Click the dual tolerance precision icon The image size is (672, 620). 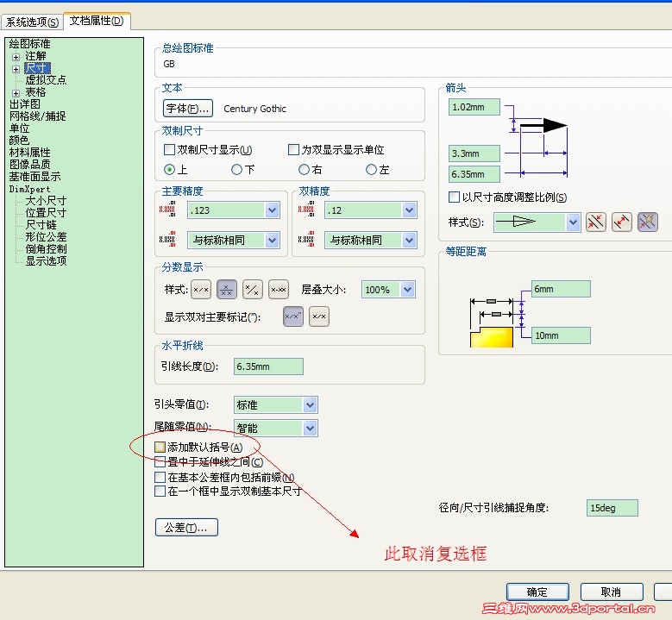pyautogui.click(x=306, y=240)
